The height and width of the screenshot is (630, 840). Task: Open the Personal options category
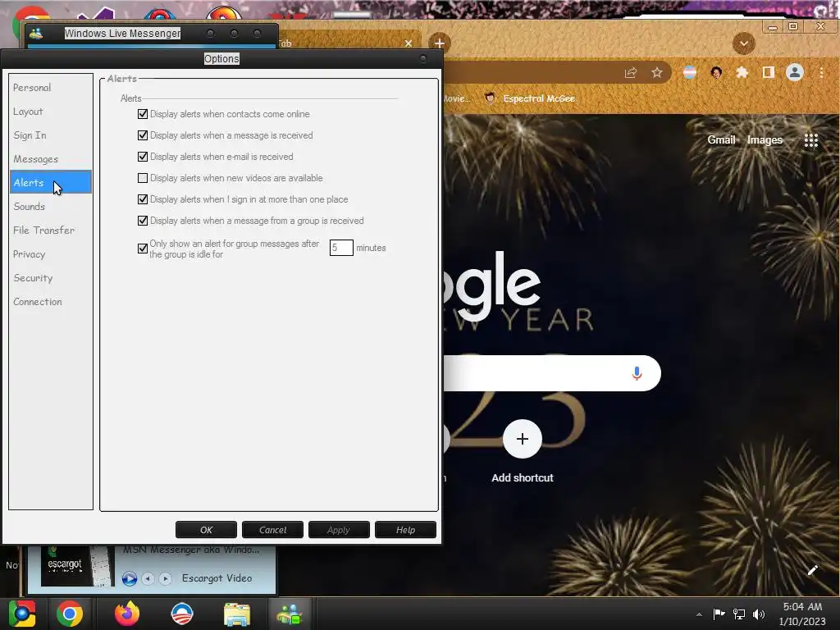(50, 87)
